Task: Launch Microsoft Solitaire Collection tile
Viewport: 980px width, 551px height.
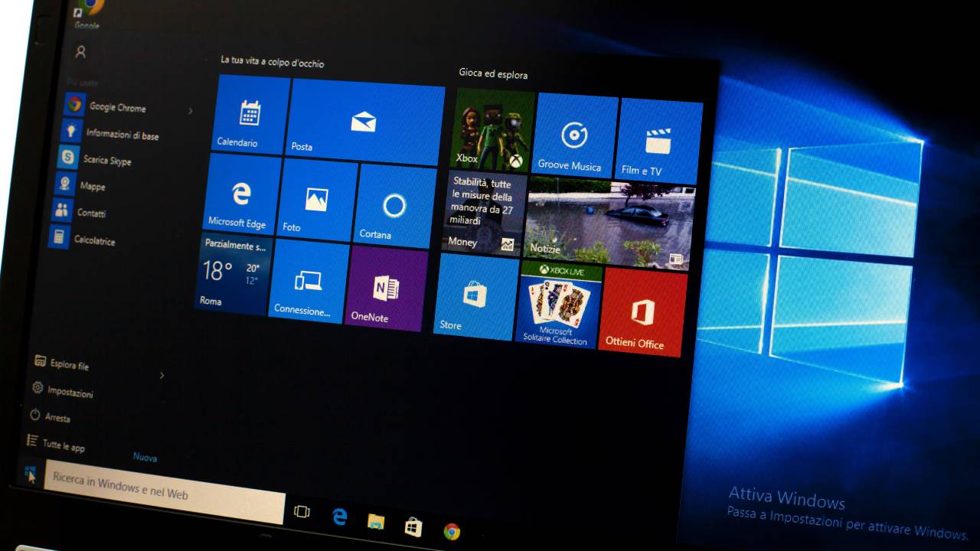Action: 558,305
